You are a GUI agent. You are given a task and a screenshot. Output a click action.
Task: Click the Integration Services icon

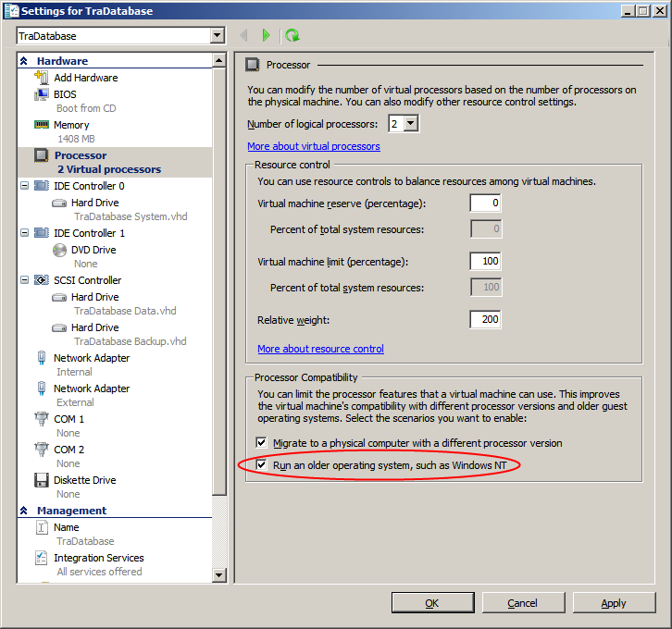coord(41,558)
